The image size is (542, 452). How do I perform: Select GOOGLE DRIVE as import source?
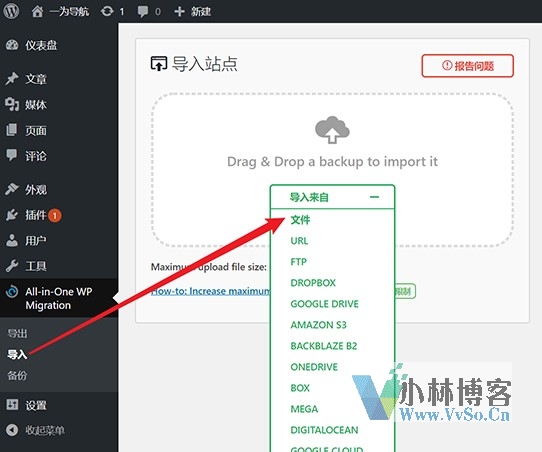(x=325, y=304)
